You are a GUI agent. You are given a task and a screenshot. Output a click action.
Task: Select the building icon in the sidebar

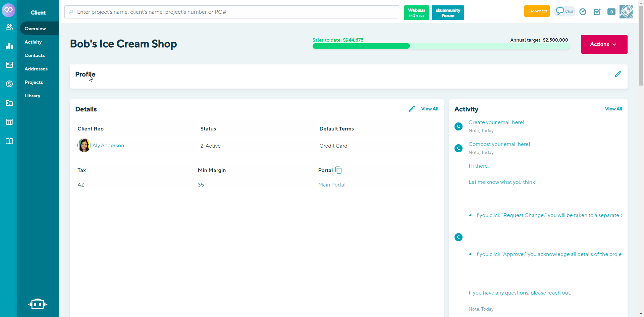pos(9,103)
